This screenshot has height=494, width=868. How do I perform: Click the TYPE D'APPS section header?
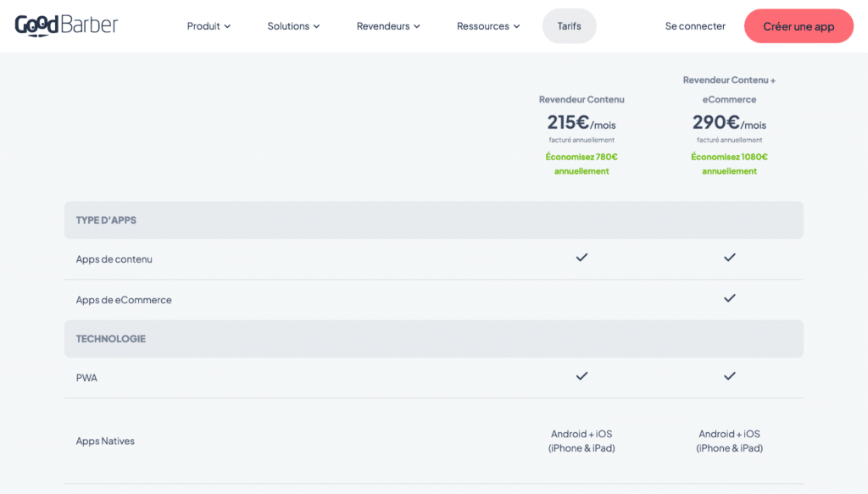(106, 220)
